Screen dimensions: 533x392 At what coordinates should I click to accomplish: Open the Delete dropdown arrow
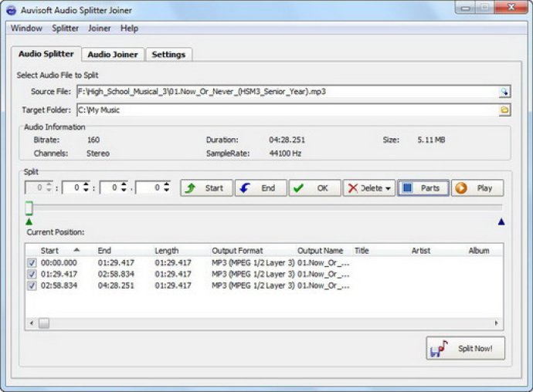point(388,188)
